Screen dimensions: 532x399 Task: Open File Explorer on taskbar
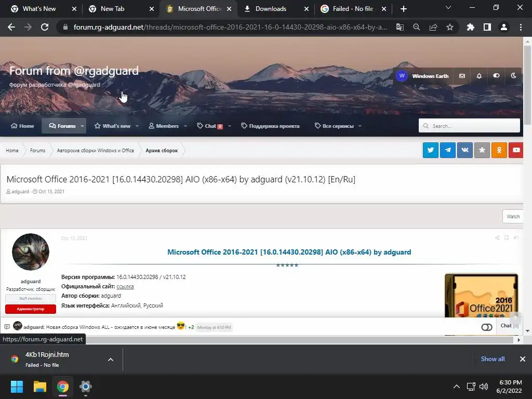tap(39, 387)
